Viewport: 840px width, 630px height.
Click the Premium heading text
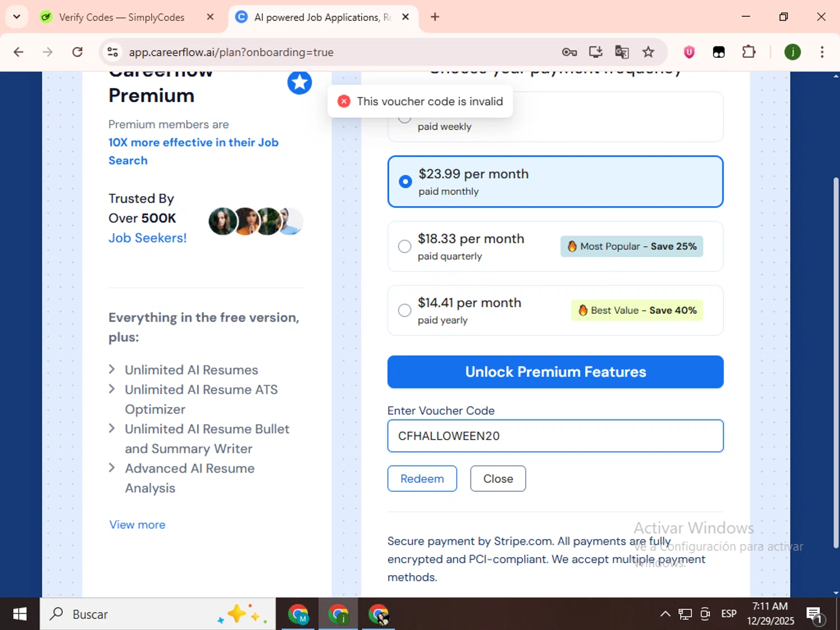pos(151,96)
